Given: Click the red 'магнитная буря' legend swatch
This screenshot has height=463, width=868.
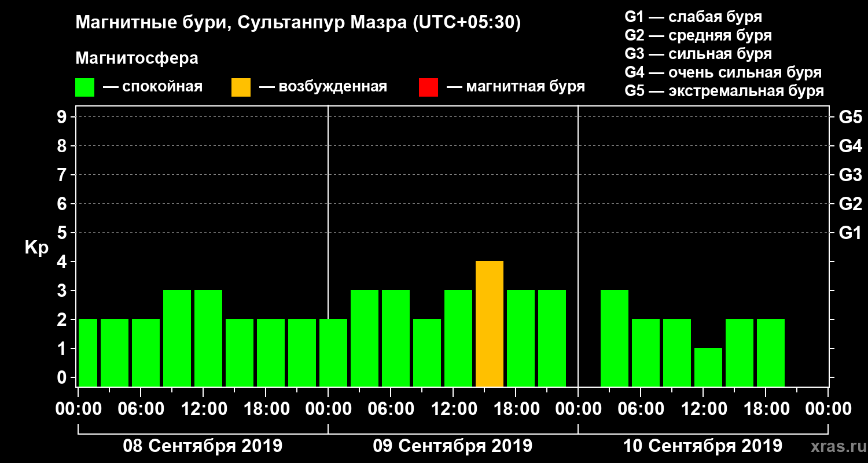Looking at the screenshot, I should [428, 87].
